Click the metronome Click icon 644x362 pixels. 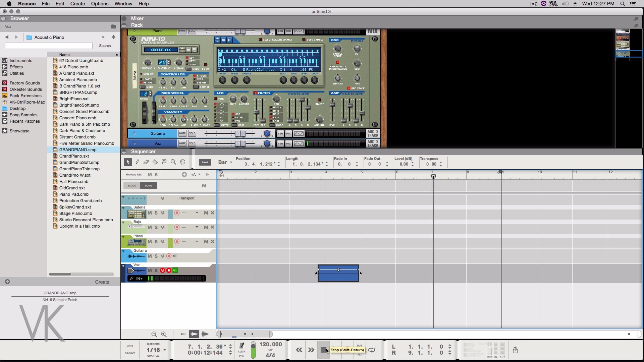[241, 346]
